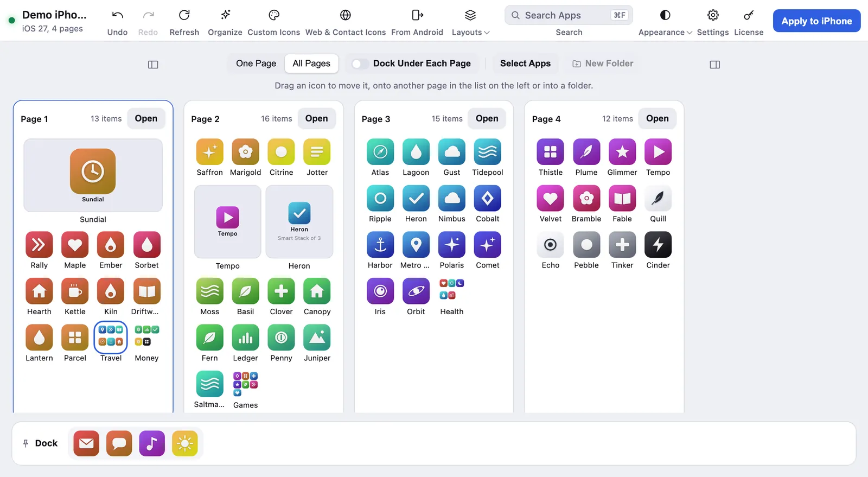Toggle Dock Under Each Page switch
Image resolution: width=868 pixels, height=477 pixels.
click(360, 64)
